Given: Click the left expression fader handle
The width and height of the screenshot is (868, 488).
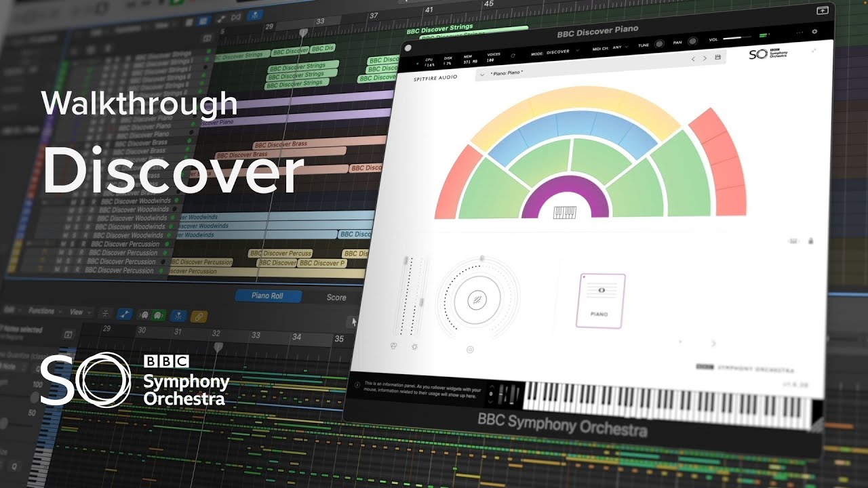Looking at the screenshot, I should pos(406,261).
